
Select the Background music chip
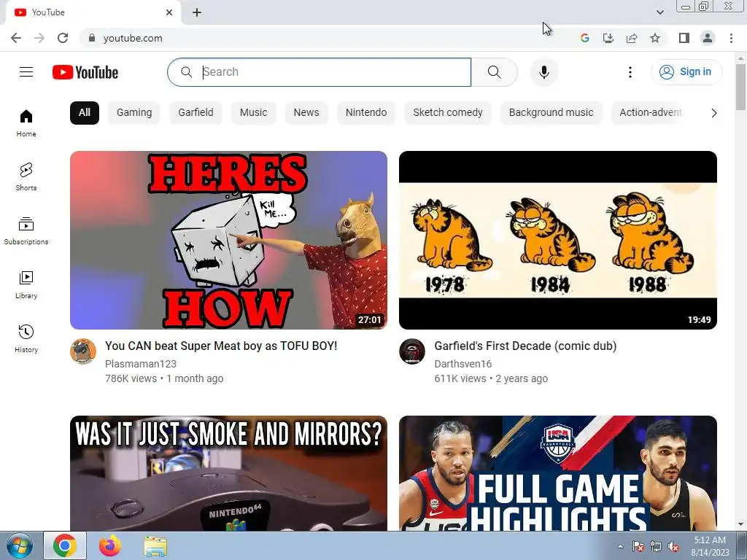click(x=551, y=113)
